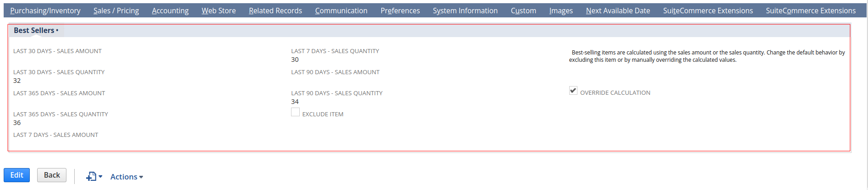Viewport: 868px width, 190px height.
Task: Switch to the Preferences tab
Action: coord(400,11)
